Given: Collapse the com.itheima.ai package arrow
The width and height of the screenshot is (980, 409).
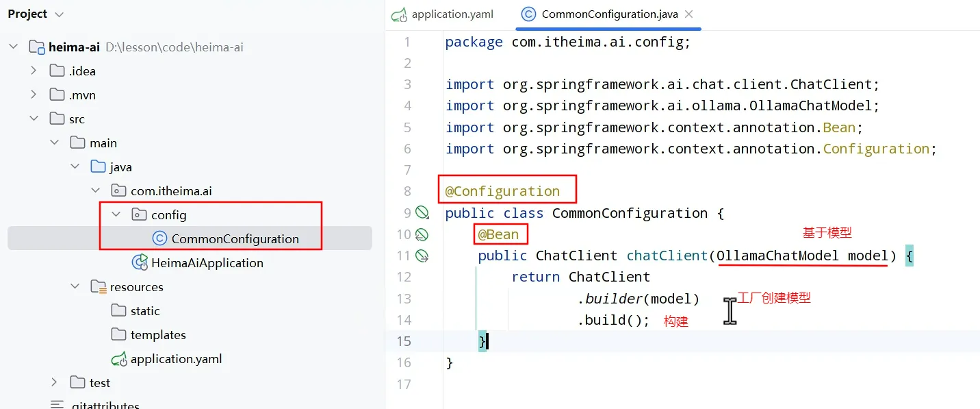Looking at the screenshot, I should [x=96, y=190].
